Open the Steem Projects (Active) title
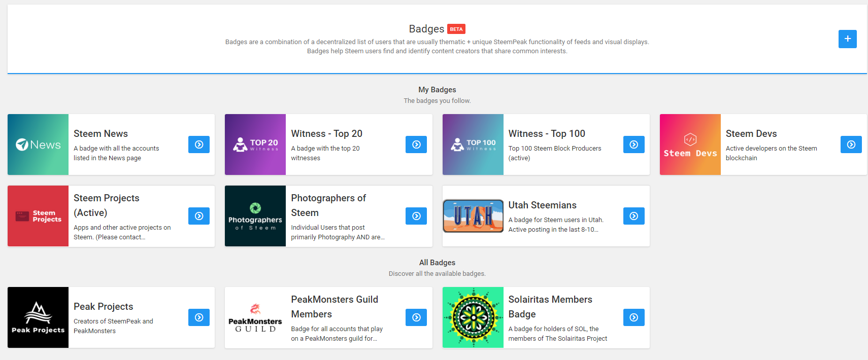The height and width of the screenshot is (360, 868). pyautogui.click(x=107, y=205)
